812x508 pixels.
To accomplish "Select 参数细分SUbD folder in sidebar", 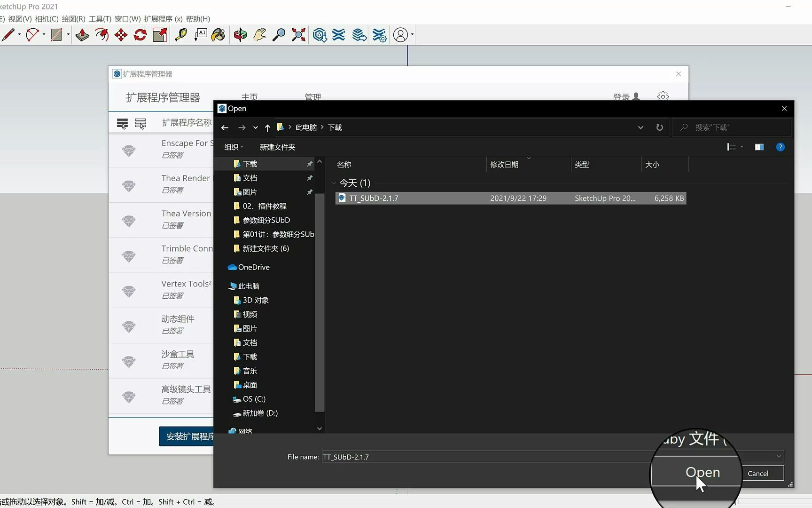I will coord(266,220).
